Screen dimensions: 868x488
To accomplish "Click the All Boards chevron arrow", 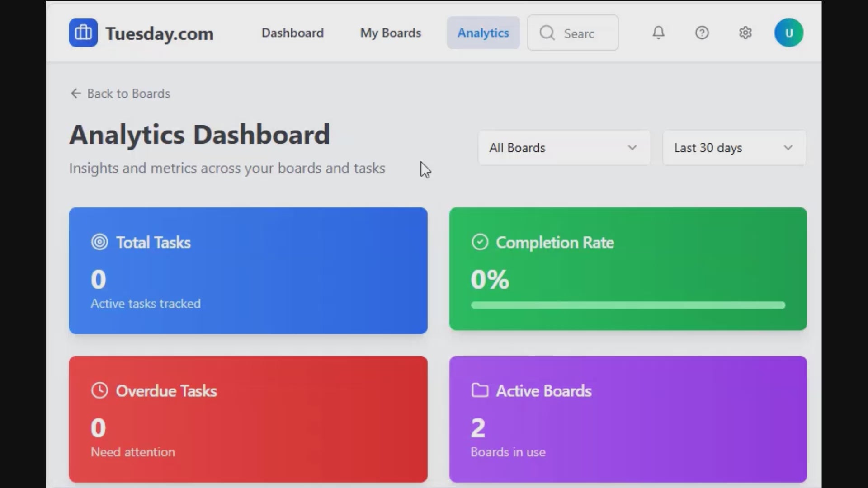I will point(632,148).
